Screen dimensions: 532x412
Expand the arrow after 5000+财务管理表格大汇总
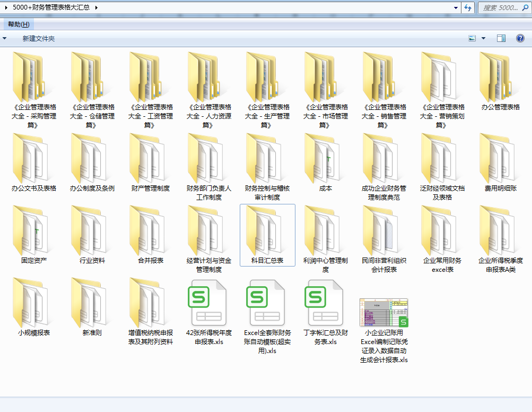click(97, 7)
